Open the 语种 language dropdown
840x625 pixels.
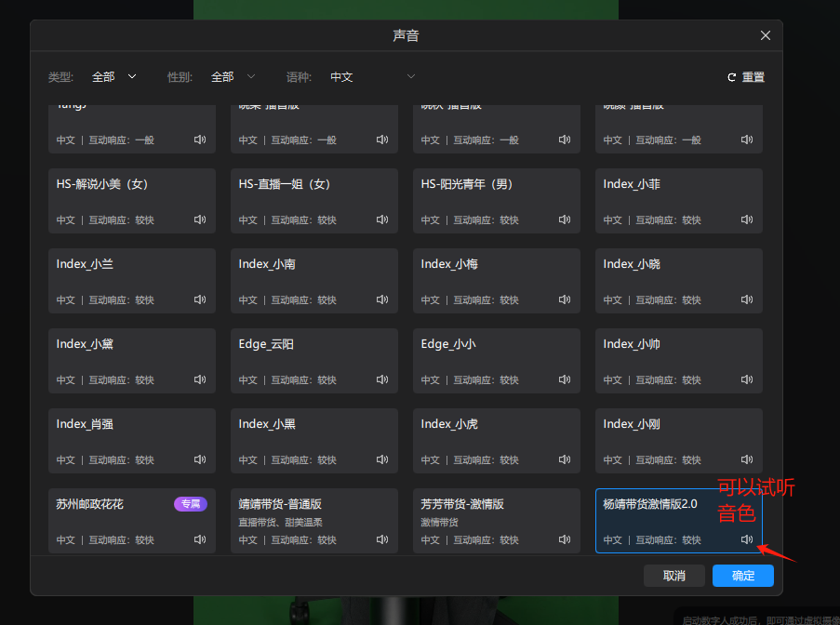click(372, 77)
